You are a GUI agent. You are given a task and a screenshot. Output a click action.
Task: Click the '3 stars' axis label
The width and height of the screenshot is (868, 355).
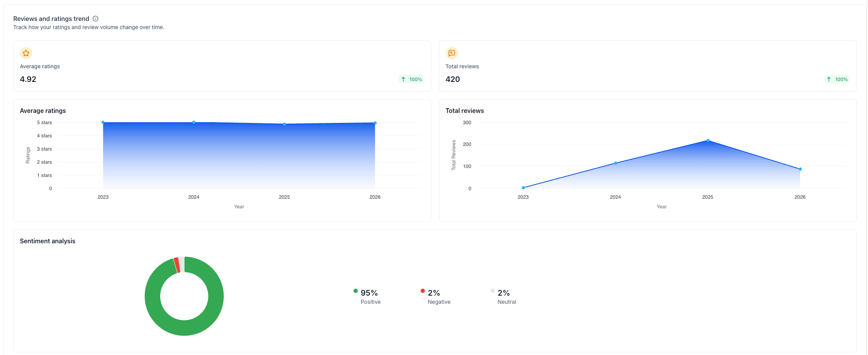point(44,149)
